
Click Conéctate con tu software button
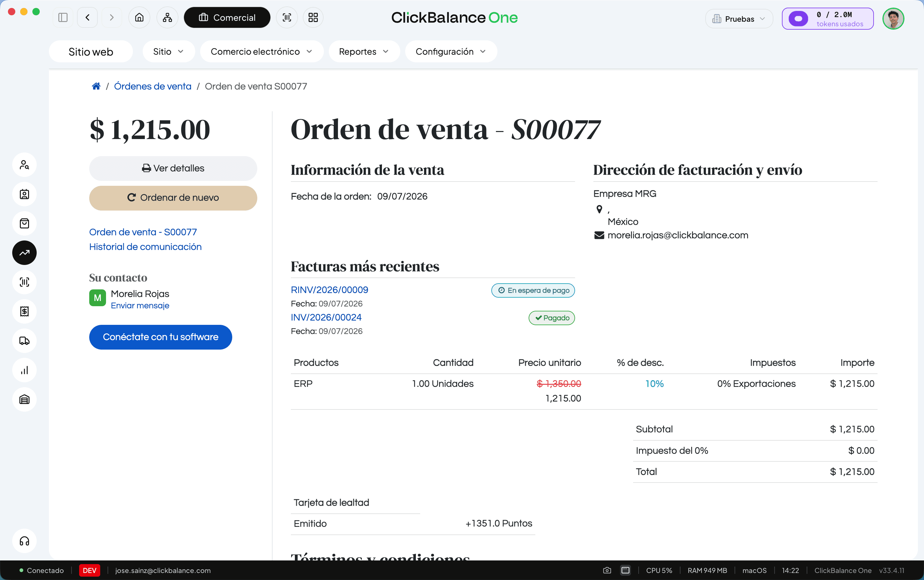(160, 337)
